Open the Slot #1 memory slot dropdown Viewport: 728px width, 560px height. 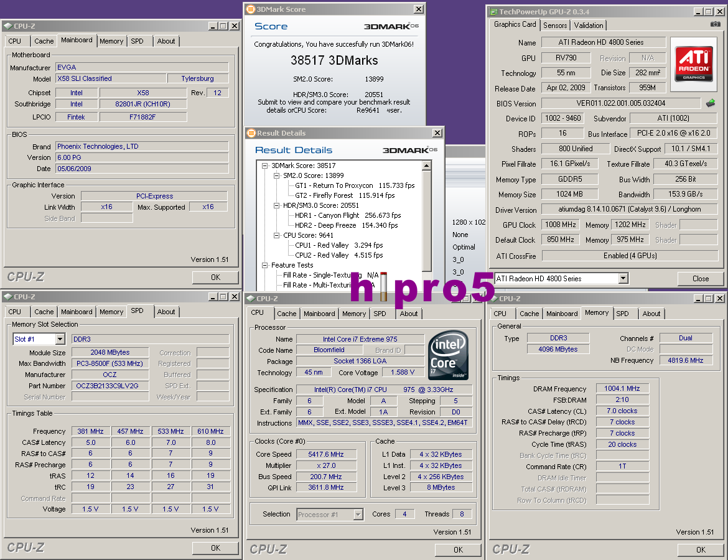click(60, 340)
